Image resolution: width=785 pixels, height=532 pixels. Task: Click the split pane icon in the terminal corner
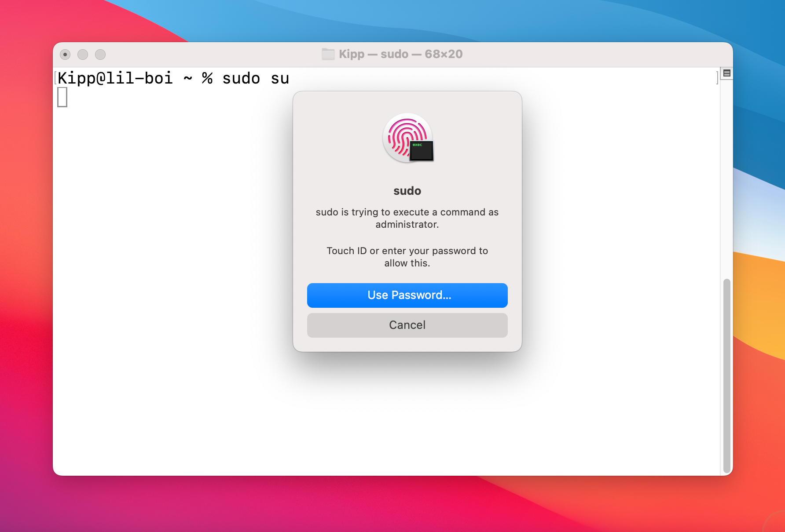click(727, 73)
